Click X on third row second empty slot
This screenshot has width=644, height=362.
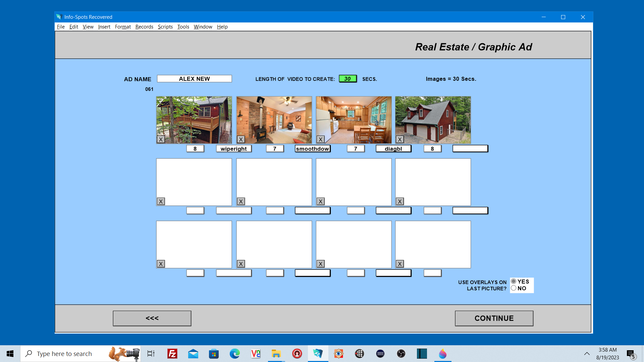coord(241,264)
